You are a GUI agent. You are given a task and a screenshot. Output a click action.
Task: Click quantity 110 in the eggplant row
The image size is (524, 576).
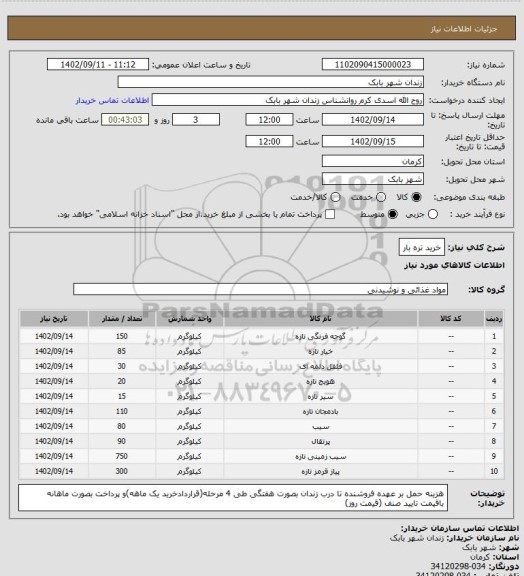point(122,411)
